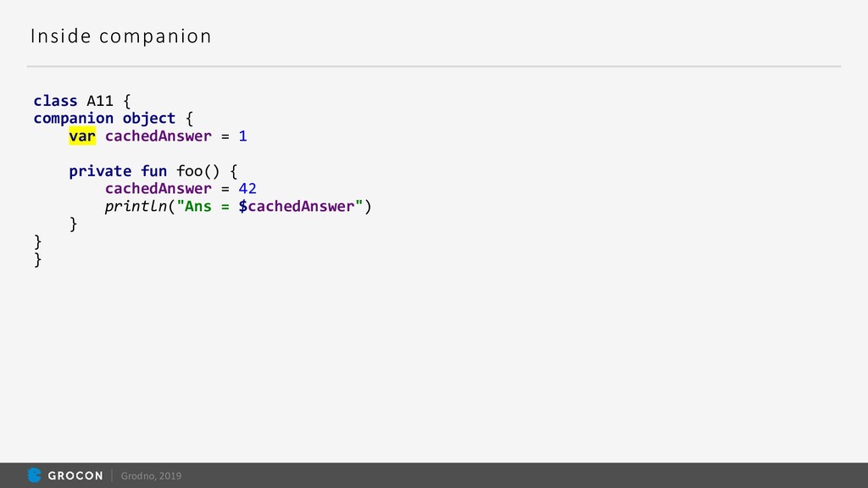868x488 pixels.
Task: Click the object keyword
Action: (149, 119)
